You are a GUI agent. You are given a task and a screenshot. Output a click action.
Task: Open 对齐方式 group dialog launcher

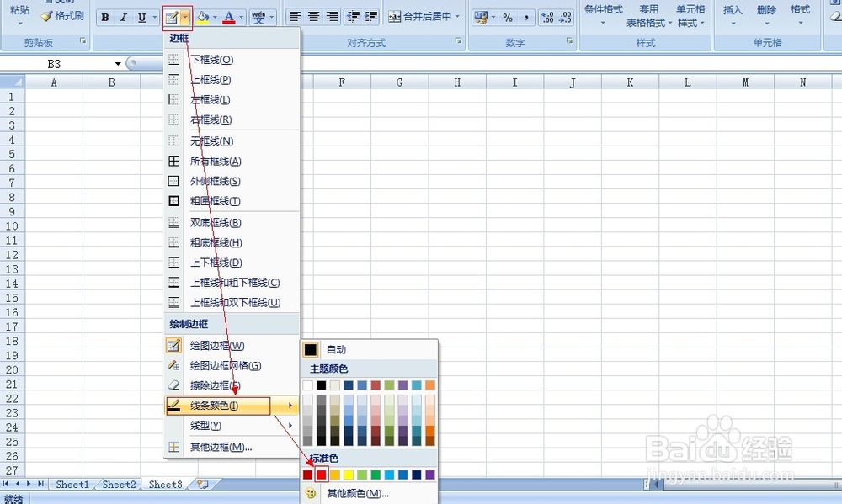pyautogui.click(x=459, y=40)
